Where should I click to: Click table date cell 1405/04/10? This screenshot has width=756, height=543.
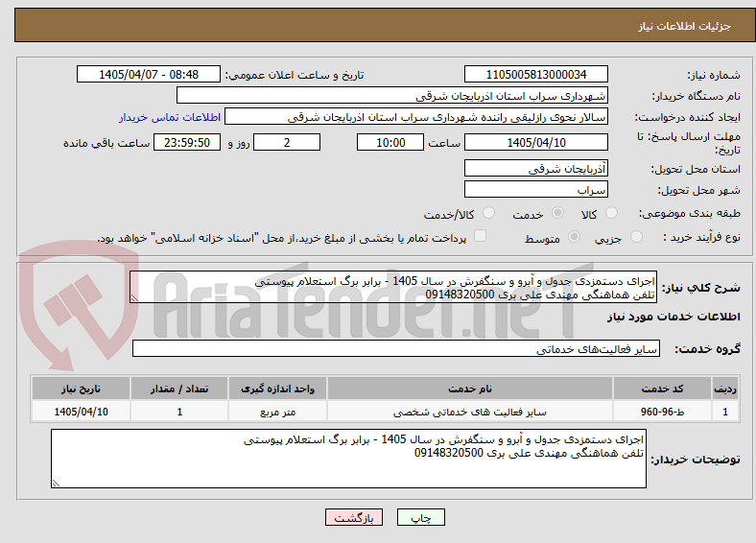click(x=81, y=412)
